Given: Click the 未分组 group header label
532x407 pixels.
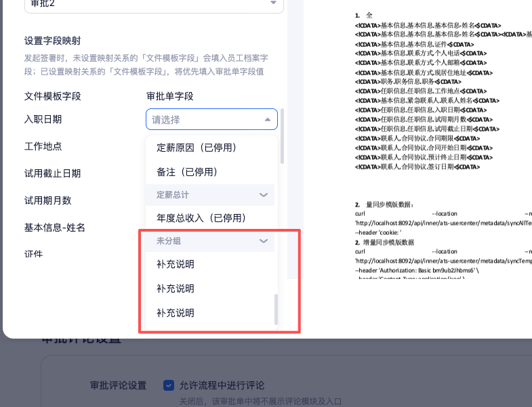Looking at the screenshot, I should click(x=168, y=240).
